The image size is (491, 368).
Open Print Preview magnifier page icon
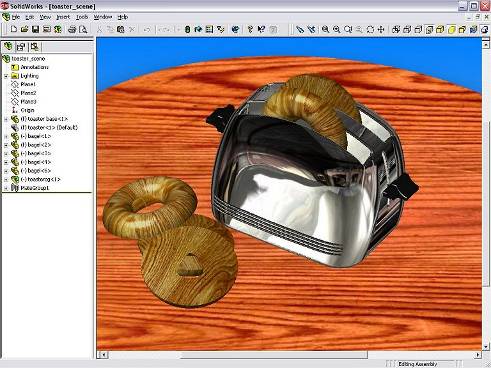pyautogui.click(x=83, y=29)
